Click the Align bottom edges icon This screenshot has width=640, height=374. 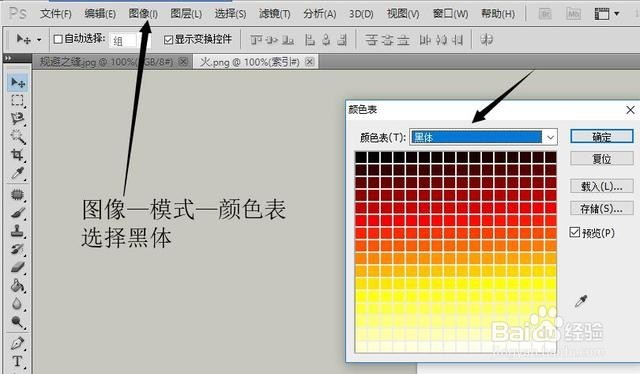(288, 40)
